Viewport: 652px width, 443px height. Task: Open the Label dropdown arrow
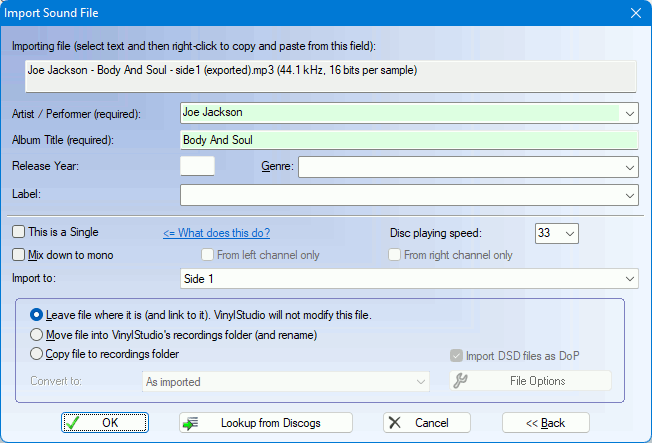click(630, 195)
